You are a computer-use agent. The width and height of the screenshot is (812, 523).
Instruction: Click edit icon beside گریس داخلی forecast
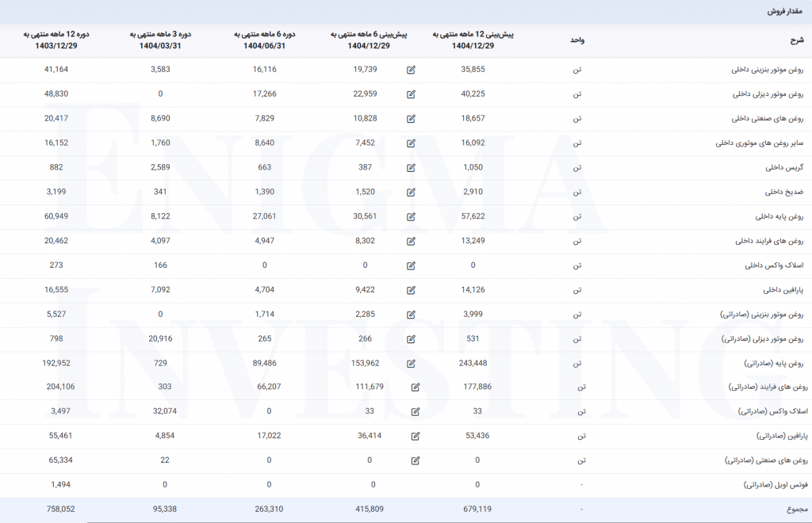[411, 168]
